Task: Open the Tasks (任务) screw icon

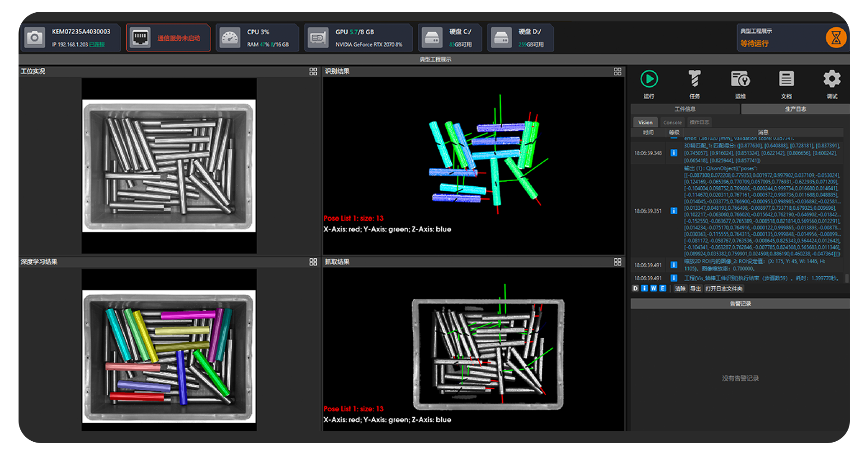Action: (694, 79)
